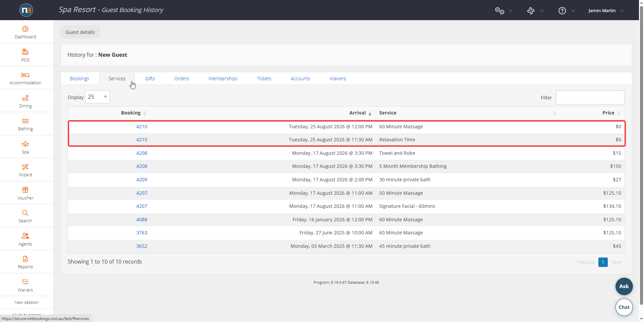Open the Reports document icon
Screen dimensions: 644x322
[x=25, y=259]
